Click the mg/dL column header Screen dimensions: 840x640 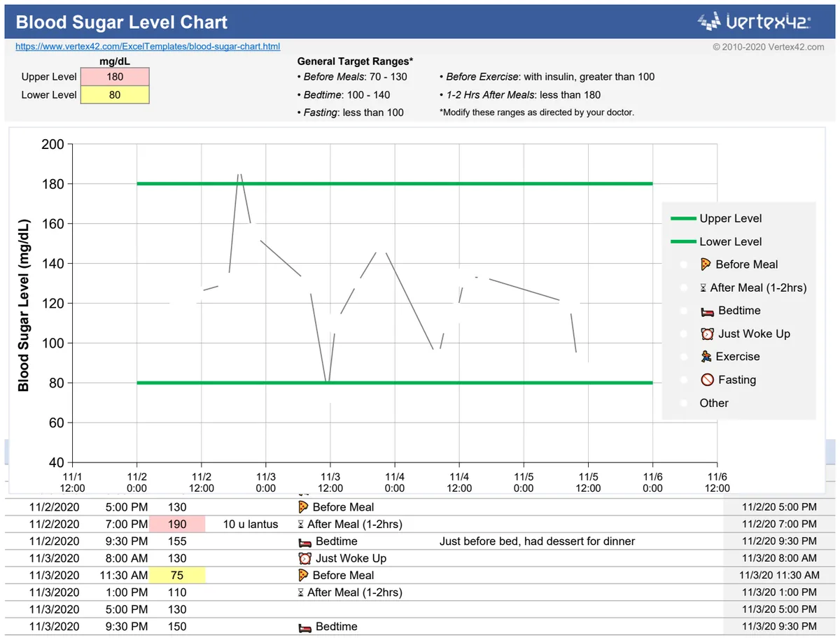click(115, 62)
